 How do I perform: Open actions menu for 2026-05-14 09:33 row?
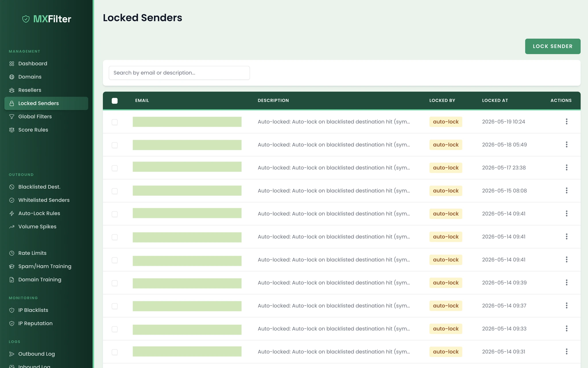tap(566, 329)
